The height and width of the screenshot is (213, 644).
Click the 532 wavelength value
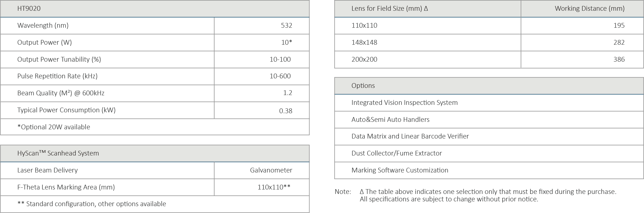tap(286, 25)
